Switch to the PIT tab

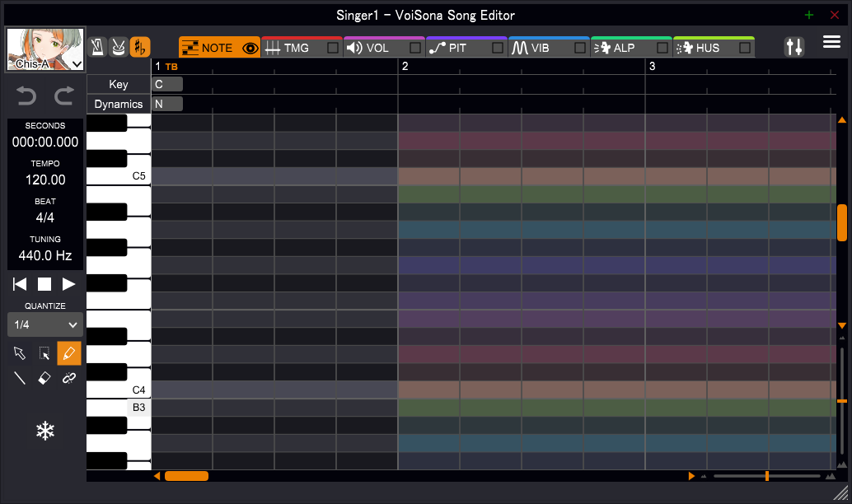458,48
